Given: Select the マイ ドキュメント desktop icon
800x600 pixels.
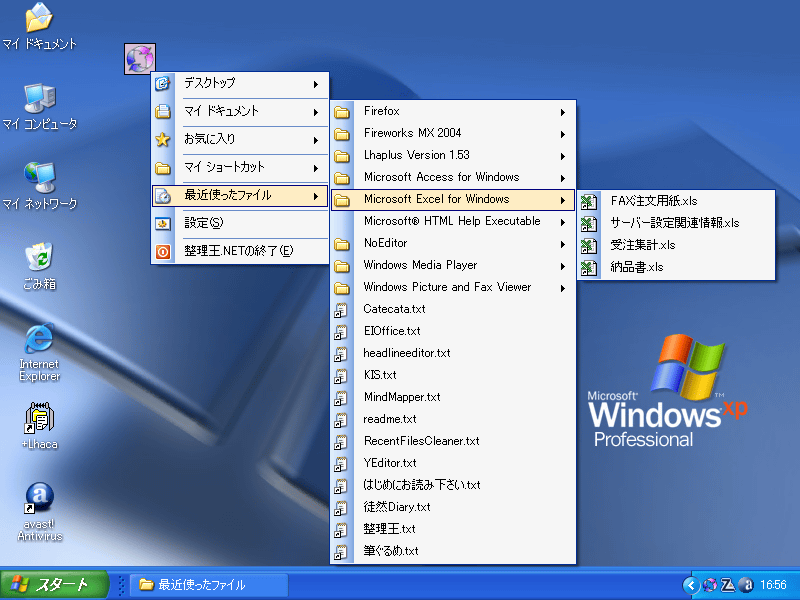Looking at the screenshot, I should 40,27.
